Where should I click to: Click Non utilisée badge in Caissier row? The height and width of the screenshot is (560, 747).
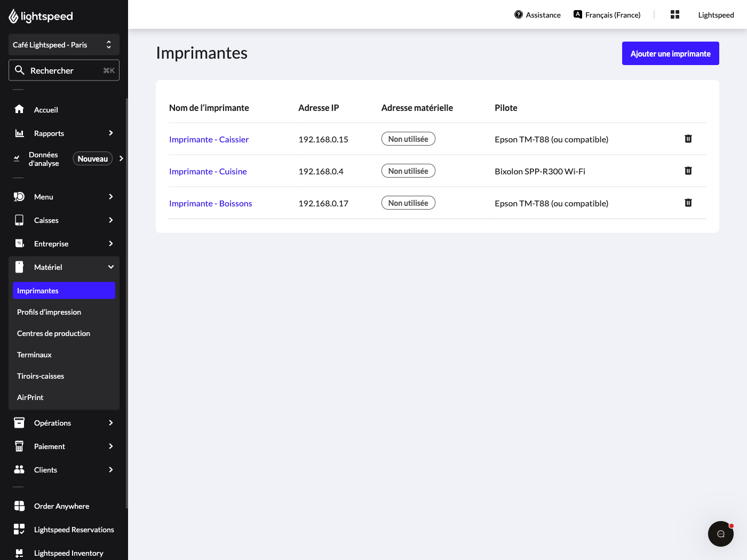click(408, 139)
